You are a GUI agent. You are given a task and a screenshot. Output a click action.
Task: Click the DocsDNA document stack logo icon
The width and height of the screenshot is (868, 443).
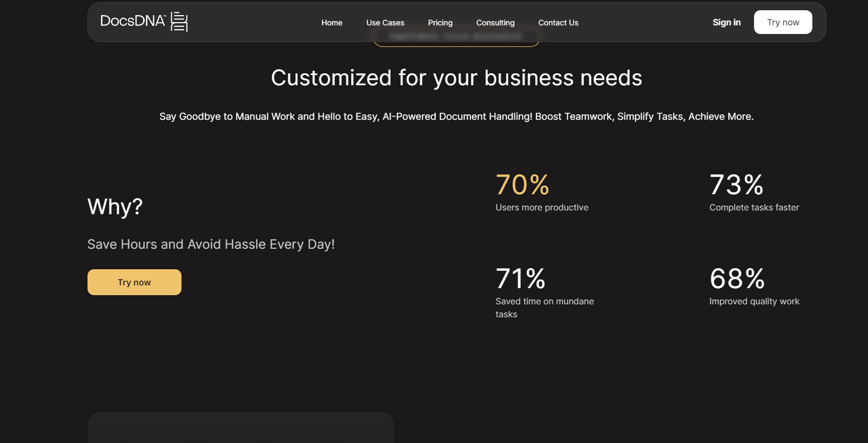pyautogui.click(x=179, y=22)
